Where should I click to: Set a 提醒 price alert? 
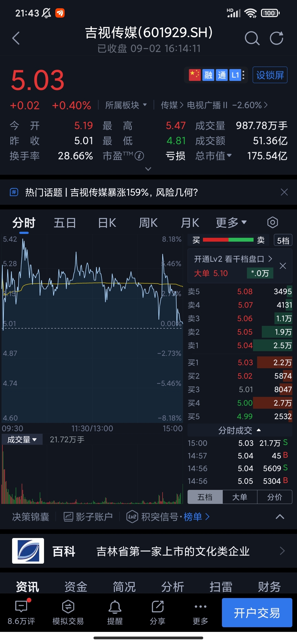pyautogui.click(x=115, y=612)
